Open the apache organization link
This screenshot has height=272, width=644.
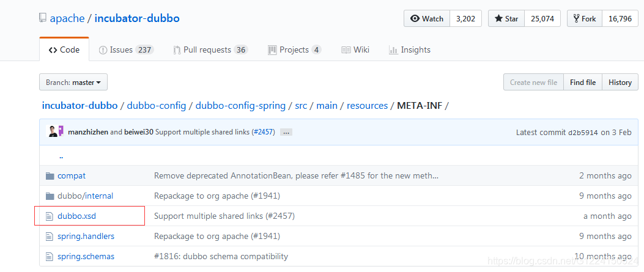point(67,18)
